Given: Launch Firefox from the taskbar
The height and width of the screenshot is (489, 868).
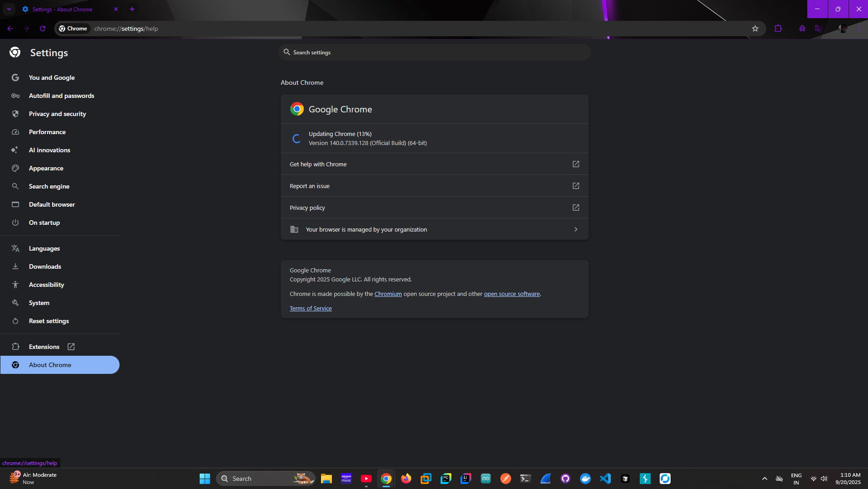Looking at the screenshot, I should [406, 479].
